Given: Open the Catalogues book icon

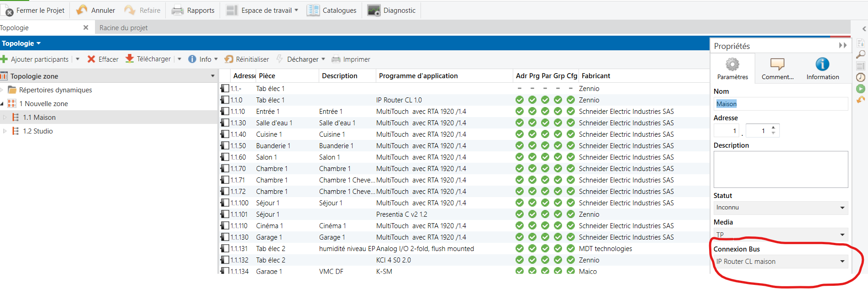Looking at the screenshot, I should [313, 10].
